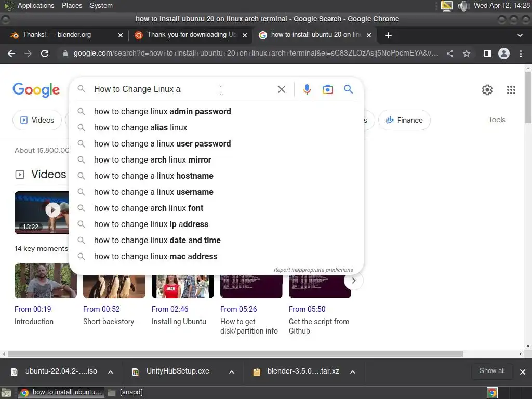
Task: Start voice search with microphone
Action: [307, 89]
